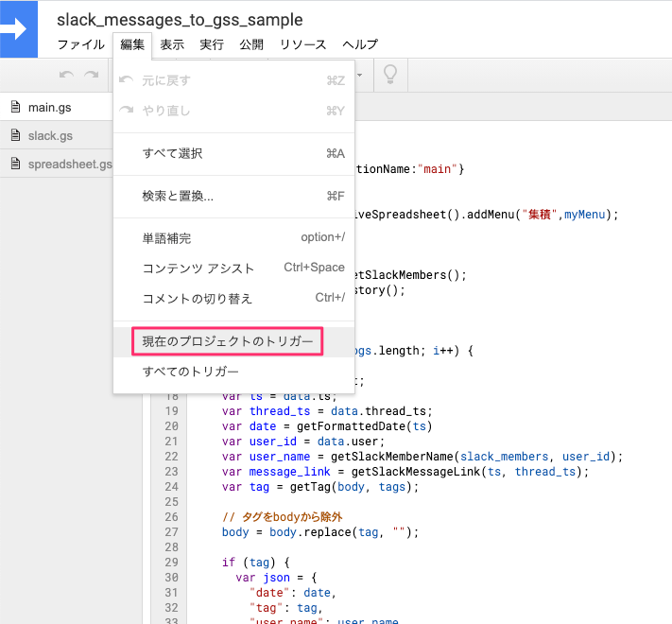Open the 実行 menu
The width and height of the screenshot is (672, 624).
click(x=212, y=44)
